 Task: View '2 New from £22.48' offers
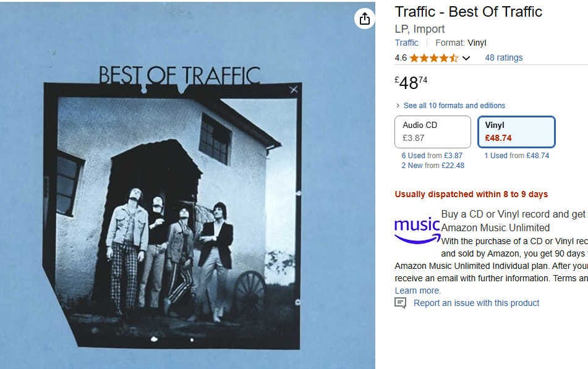click(x=432, y=166)
